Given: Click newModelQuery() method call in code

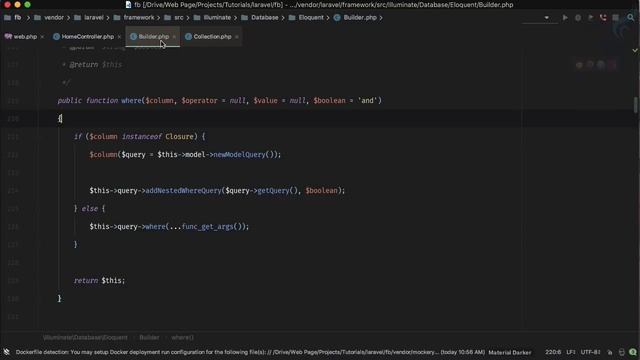Looking at the screenshot, I should click(x=240, y=154).
